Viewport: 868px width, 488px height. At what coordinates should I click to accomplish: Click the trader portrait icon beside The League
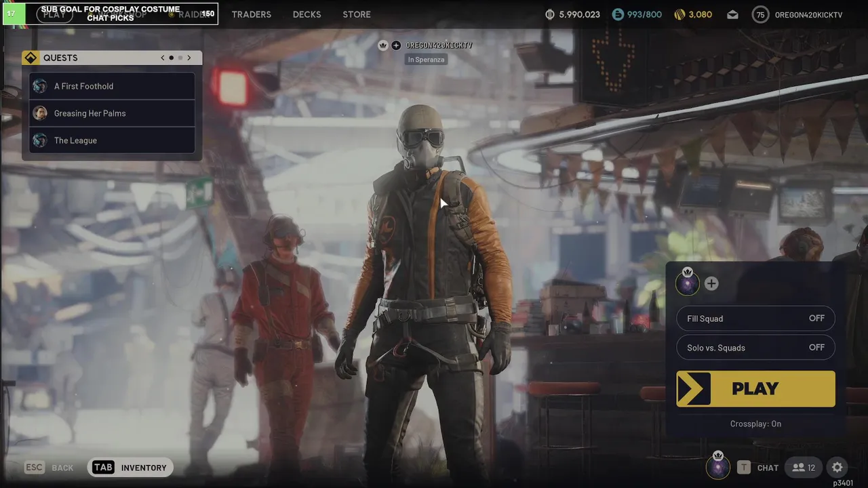tap(40, 140)
